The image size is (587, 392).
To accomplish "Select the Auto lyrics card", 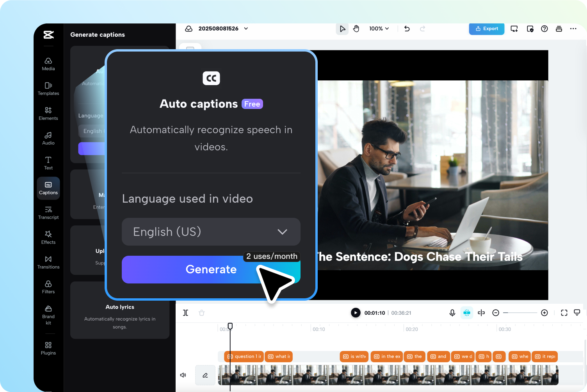I will [x=120, y=310].
